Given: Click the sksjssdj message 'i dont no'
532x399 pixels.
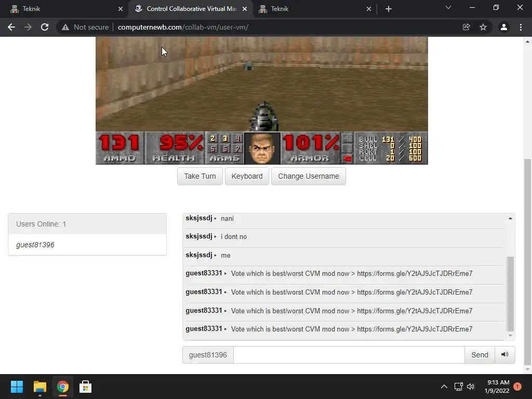Looking at the screenshot, I should pyautogui.click(x=234, y=237).
